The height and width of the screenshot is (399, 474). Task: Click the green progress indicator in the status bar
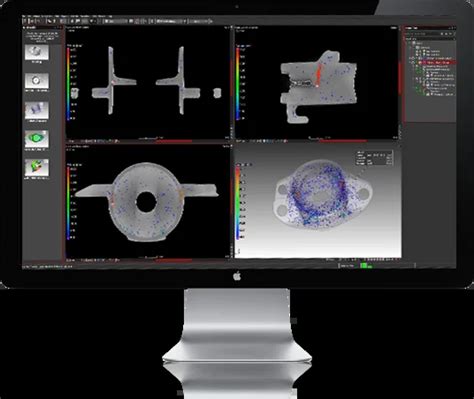(x=364, y=265)
